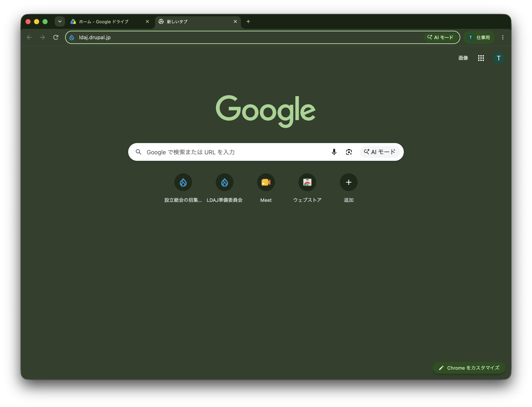Click the magnifier icon in search box

click(x=138, y=152)
